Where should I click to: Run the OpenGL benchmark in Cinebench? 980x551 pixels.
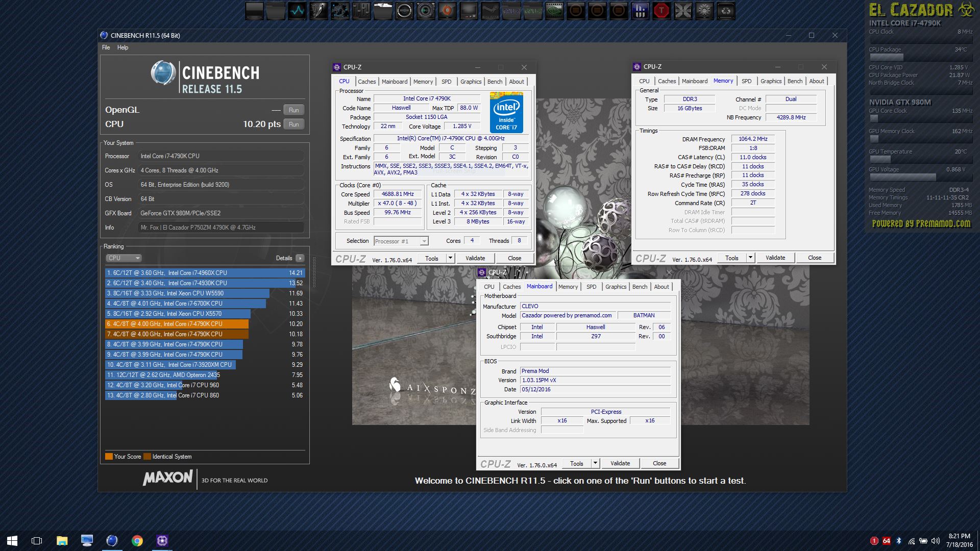(293, 110)
